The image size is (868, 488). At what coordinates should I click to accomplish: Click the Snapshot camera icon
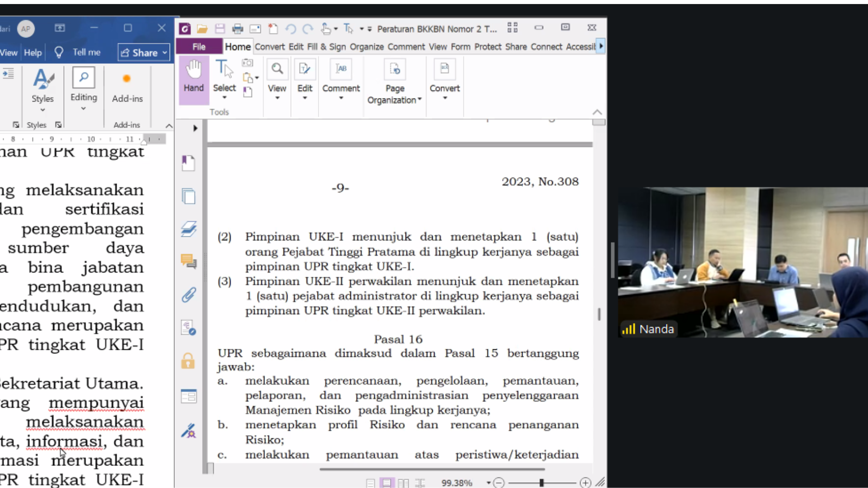[x=247, y=63]
